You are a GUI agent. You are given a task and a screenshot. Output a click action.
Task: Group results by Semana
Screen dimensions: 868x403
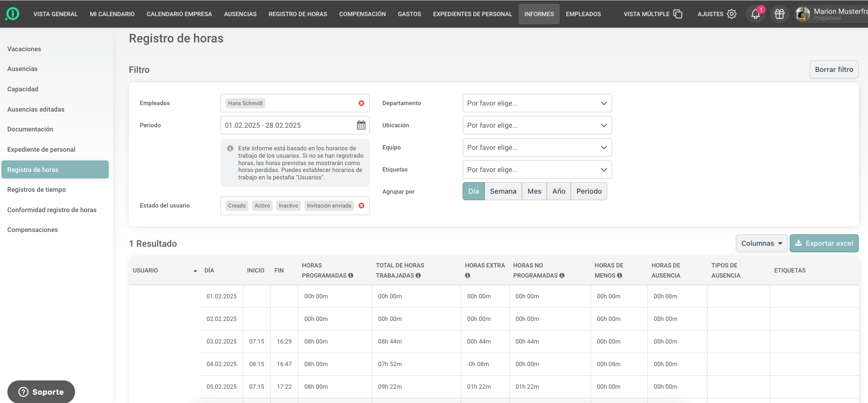click(x=503, y=191)
